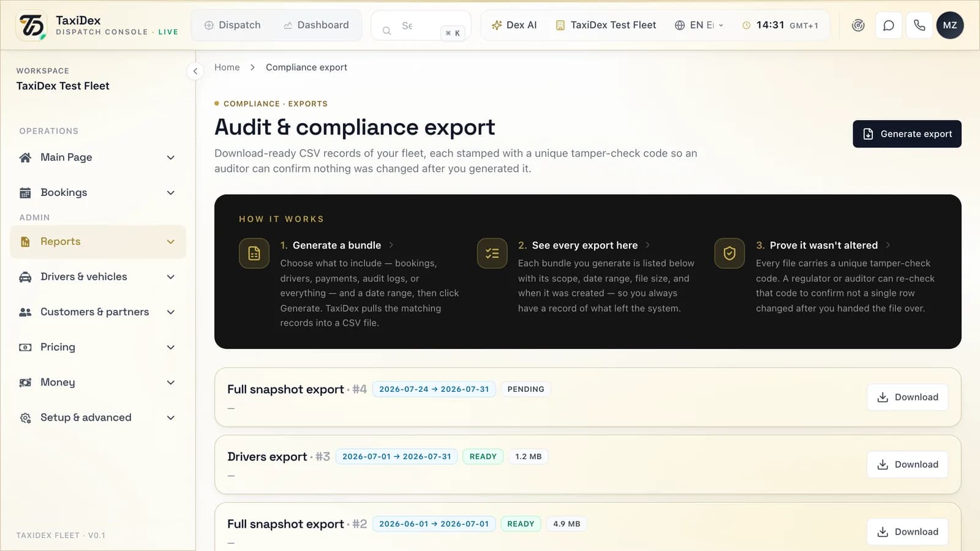This screenshot has width=980, height=551.
Task: Expand the Money chevron
Action: pyautogui.click(x=171, y=383)
